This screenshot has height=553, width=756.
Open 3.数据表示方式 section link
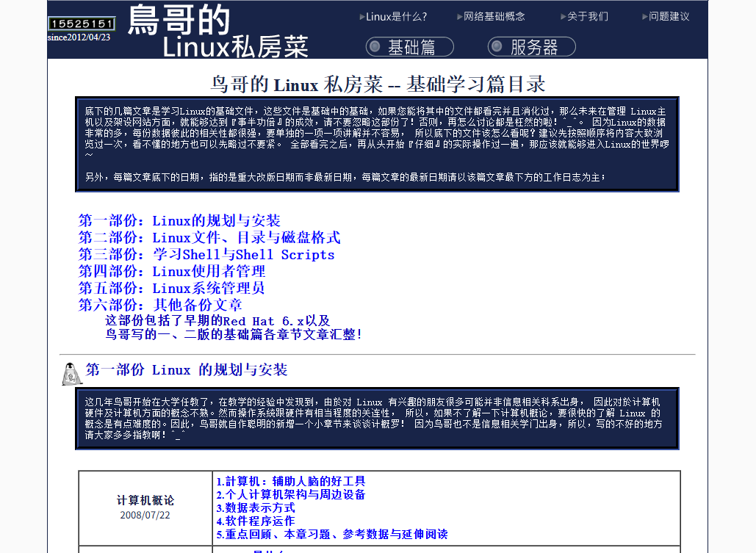256,507
